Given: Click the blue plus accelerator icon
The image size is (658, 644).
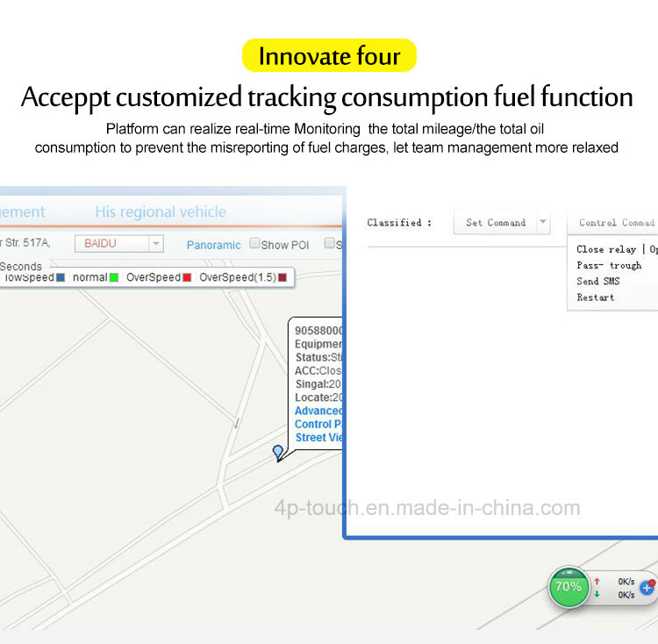Looking at the screenshot, I should tap(647, 588).
